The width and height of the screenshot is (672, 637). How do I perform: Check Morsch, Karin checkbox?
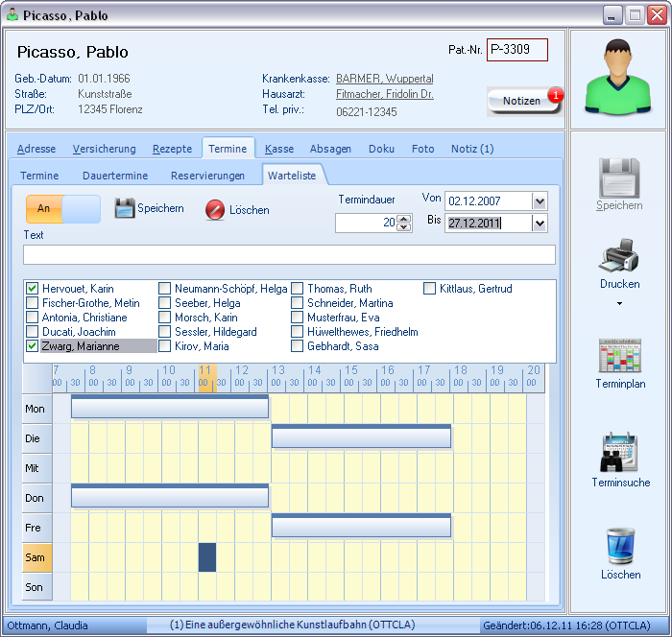tap(164, 317)
